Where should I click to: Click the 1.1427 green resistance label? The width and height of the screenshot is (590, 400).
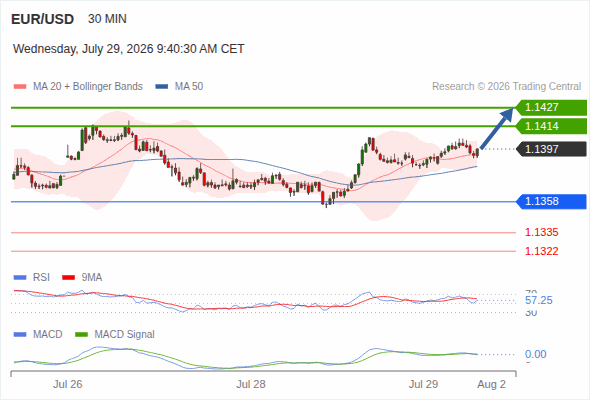click(551, 108)
